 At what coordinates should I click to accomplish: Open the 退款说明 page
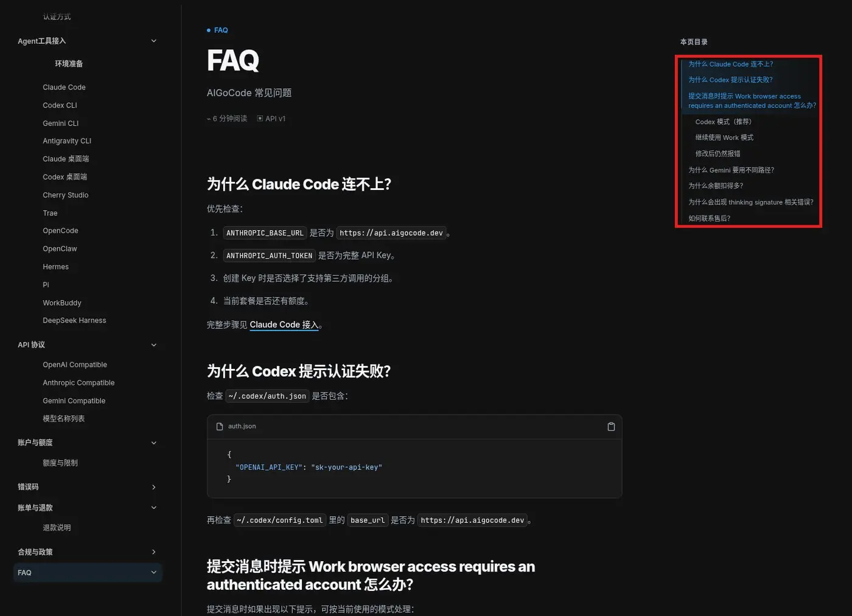click(x=57, y=528)
